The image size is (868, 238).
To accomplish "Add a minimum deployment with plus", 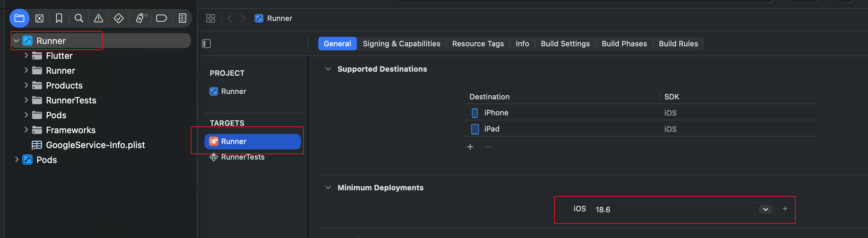I will coord(785,209).
